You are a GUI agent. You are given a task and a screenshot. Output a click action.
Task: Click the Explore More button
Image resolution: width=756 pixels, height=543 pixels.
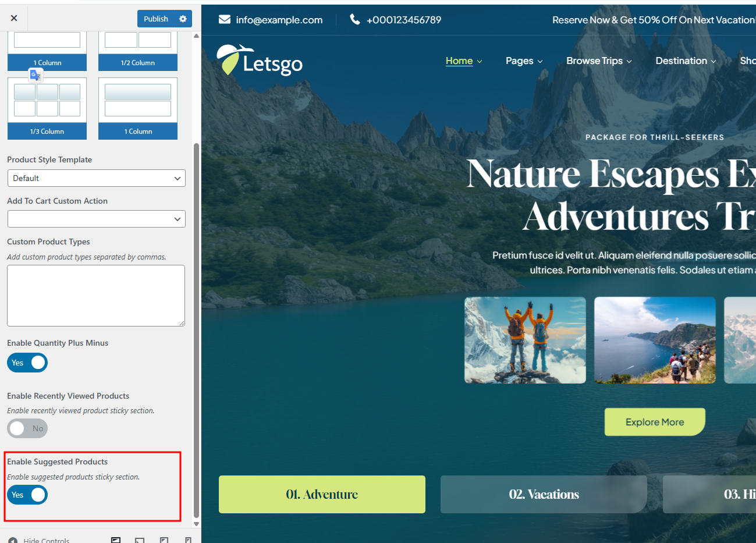[x=655, y=422]
